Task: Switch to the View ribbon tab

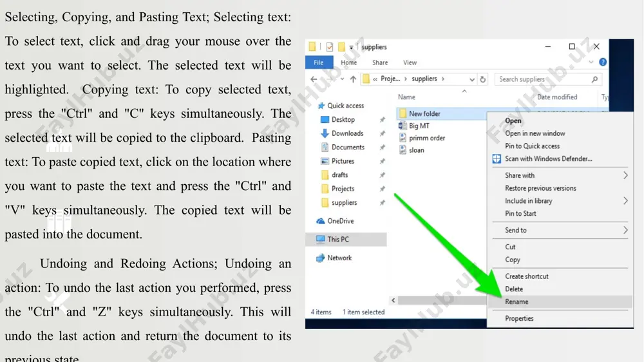Action: coord(410,62)
